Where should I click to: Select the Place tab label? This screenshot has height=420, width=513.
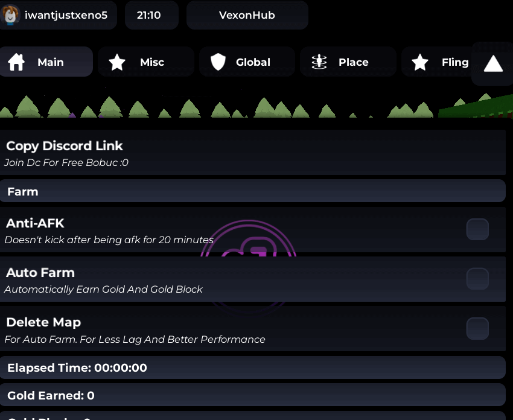[x=353, y=62]
